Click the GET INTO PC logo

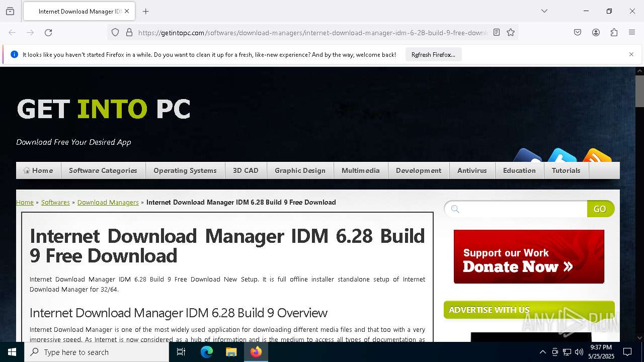(104, 109)
